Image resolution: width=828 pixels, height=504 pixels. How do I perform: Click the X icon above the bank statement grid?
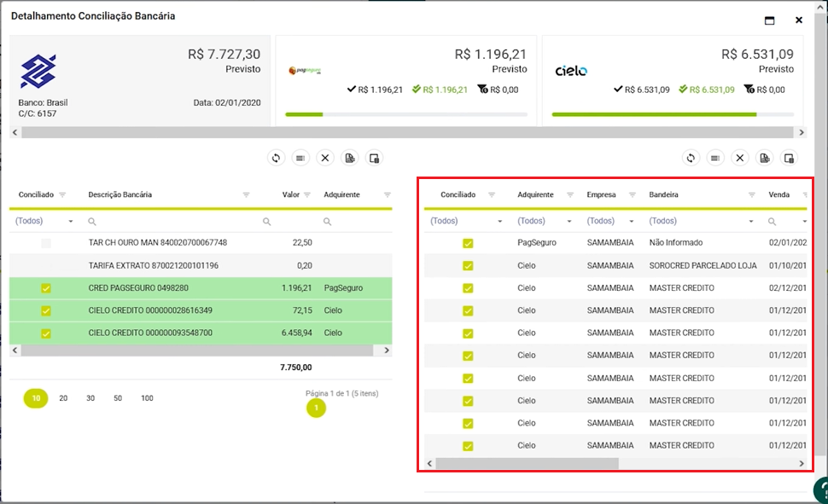pos(325,158)
